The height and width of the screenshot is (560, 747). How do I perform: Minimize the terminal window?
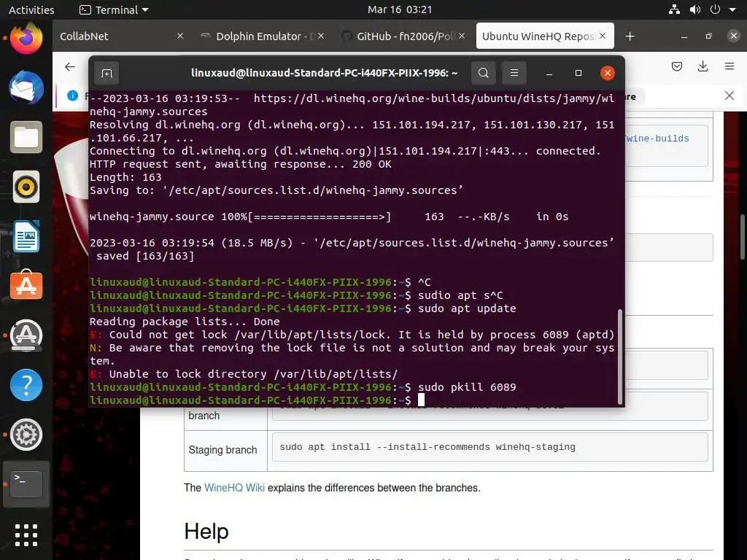(549, 74)
